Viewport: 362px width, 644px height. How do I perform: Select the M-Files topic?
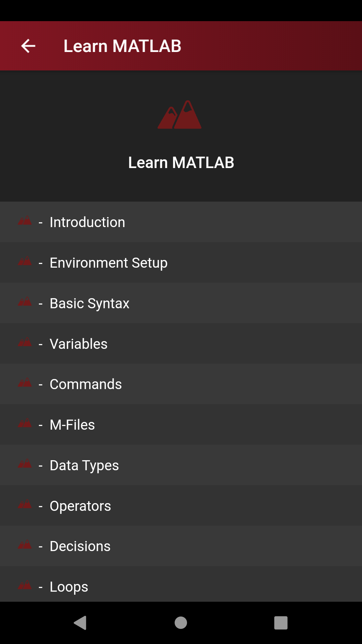click(72, 425)
